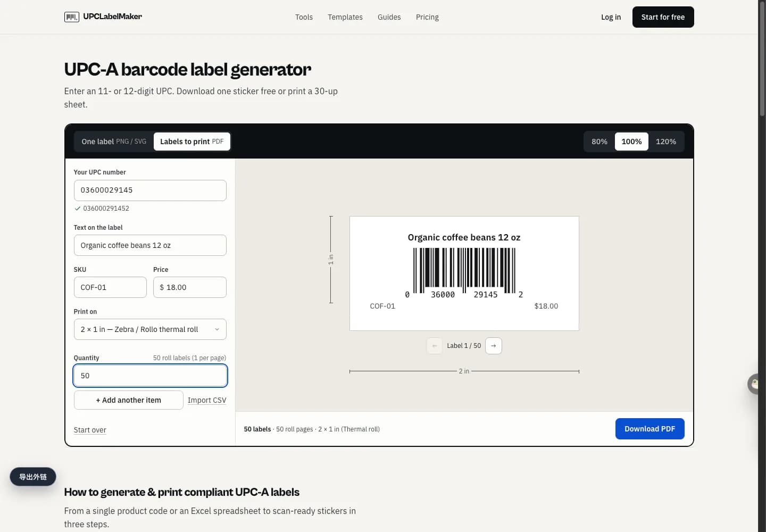The width and height of the screenshot is (766, 532).
Task: Click the validated UPC text 036000291452
Action: click(x=106, y=209)
